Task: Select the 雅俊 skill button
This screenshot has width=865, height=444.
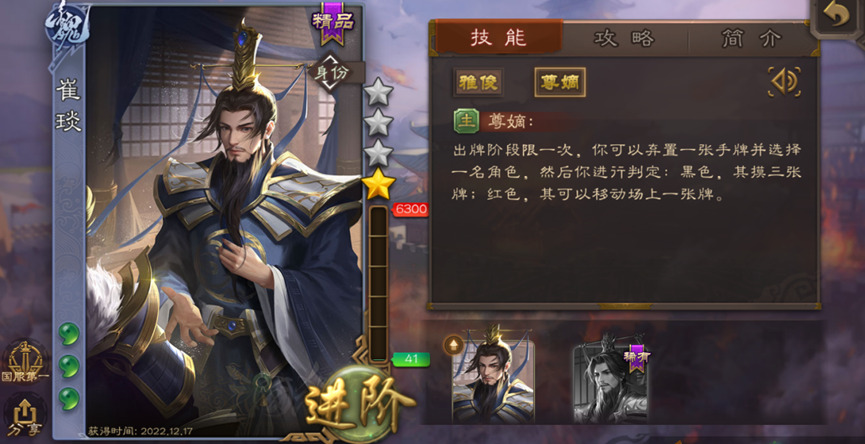Action: pyautogui.click(x=478, y=82)
